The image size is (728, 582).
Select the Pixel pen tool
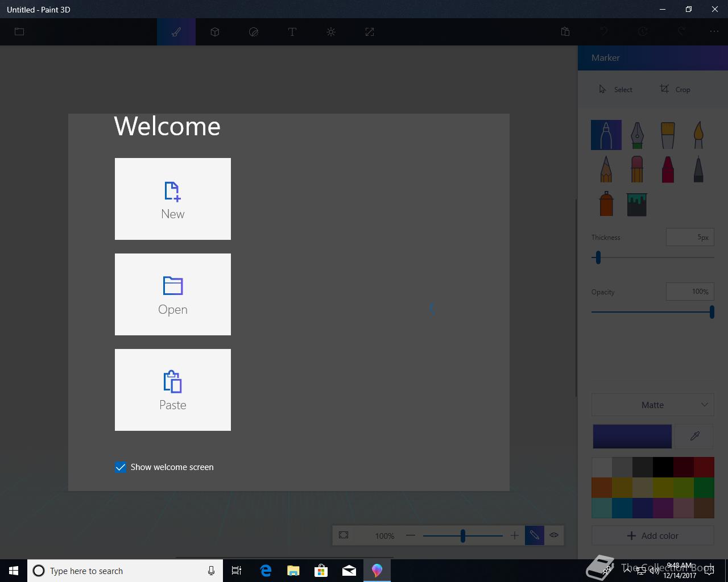(x=698, y=169)
